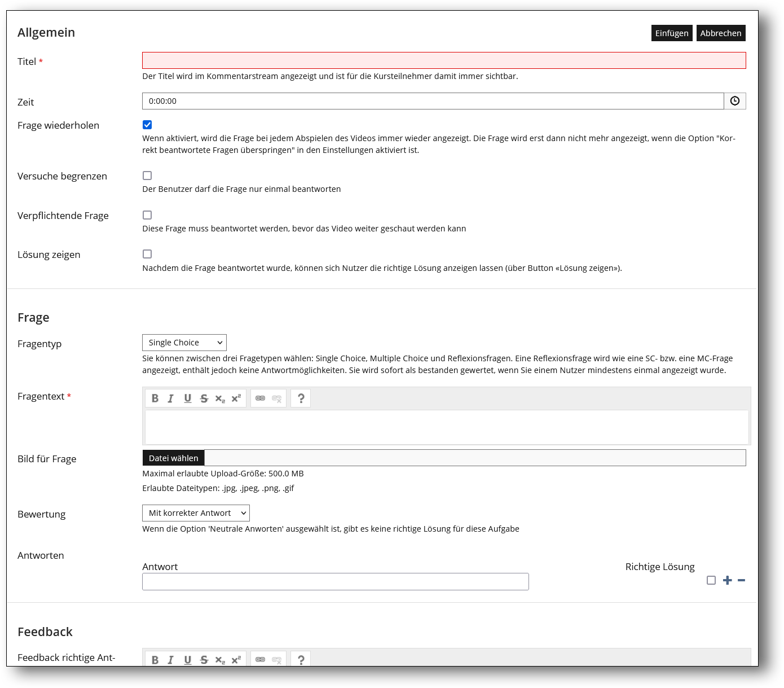
Task: Click Datei wählen button
Action: (x=173, y=458)
